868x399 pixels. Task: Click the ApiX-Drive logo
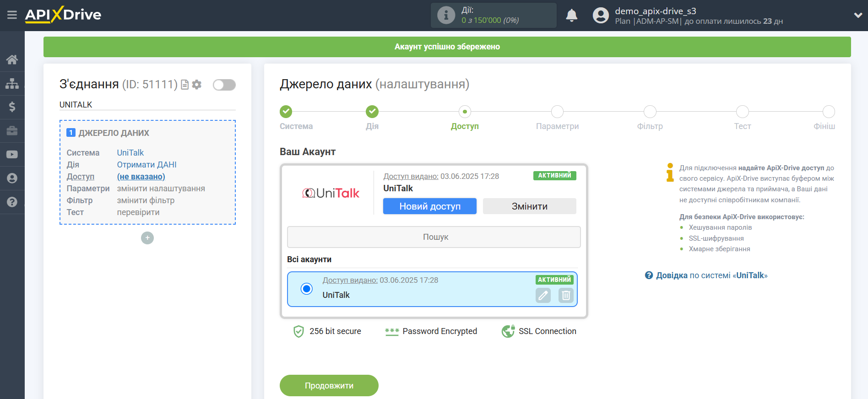[x=63, y=15]
